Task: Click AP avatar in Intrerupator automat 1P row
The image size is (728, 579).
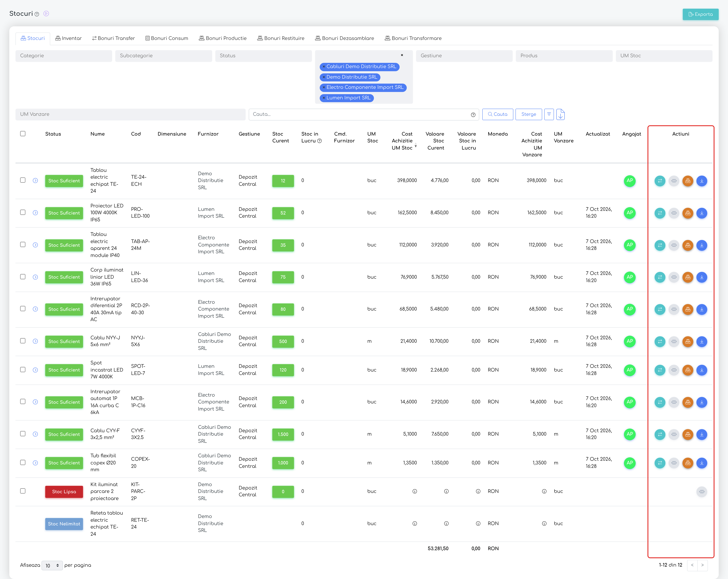Action: coord(630,402)
